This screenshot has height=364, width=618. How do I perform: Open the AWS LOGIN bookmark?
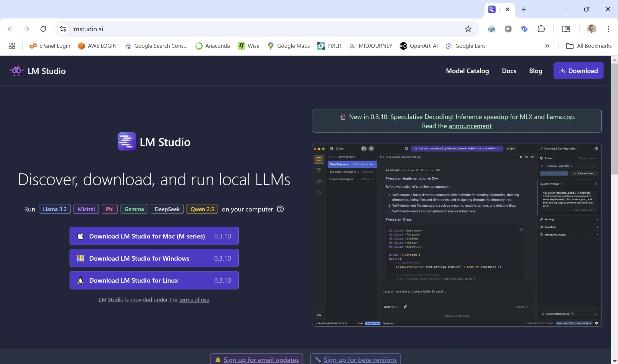(x=97, y=46)
